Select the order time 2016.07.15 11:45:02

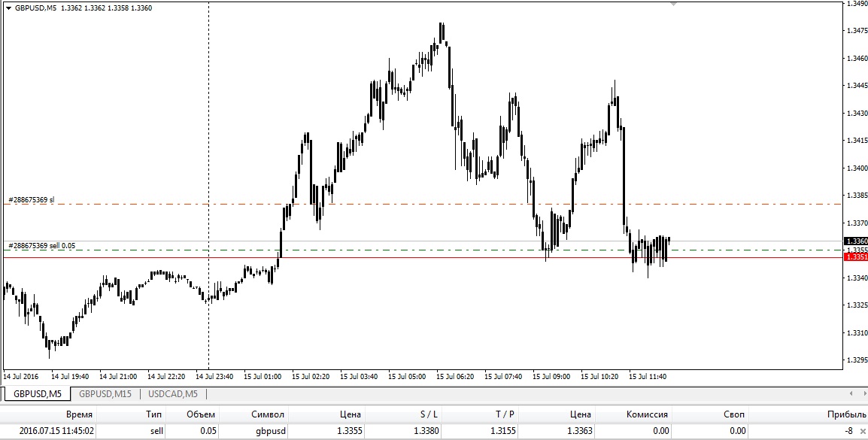[56, 430]
